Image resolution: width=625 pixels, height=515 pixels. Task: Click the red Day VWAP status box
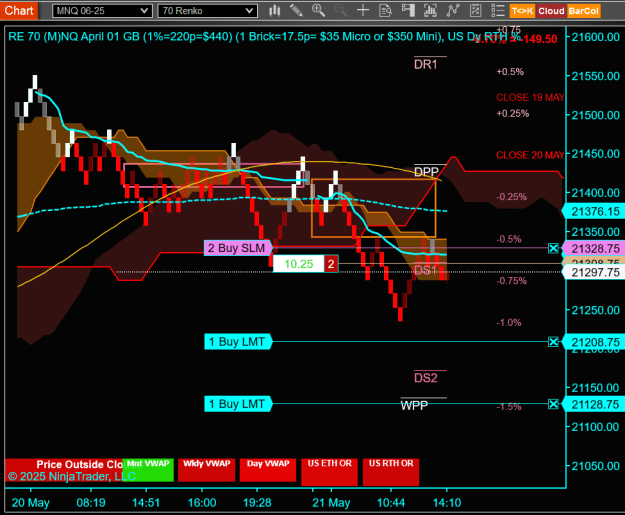click(x=268, y=470)
